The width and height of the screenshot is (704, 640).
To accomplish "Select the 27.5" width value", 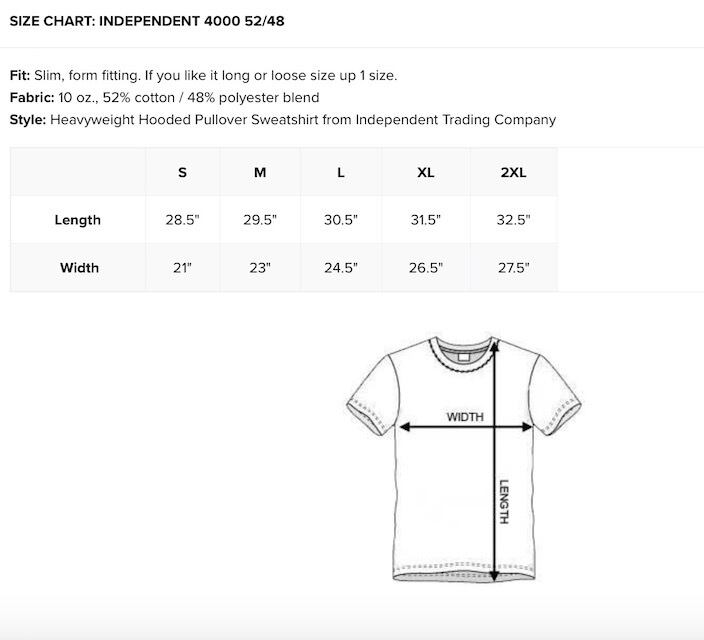I will (x=513, y=268).
